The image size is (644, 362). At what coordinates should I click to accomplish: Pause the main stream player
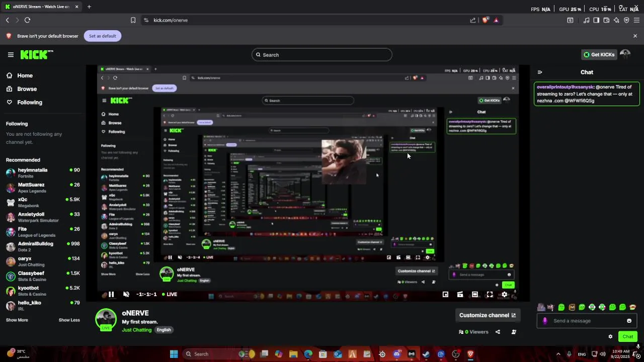click(x=111, y=295)
